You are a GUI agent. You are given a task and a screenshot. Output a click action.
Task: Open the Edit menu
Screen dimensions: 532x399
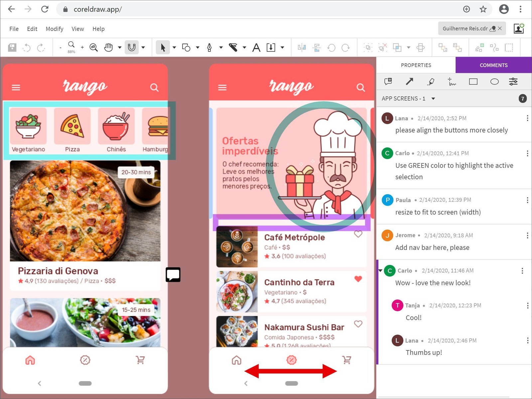32,29
